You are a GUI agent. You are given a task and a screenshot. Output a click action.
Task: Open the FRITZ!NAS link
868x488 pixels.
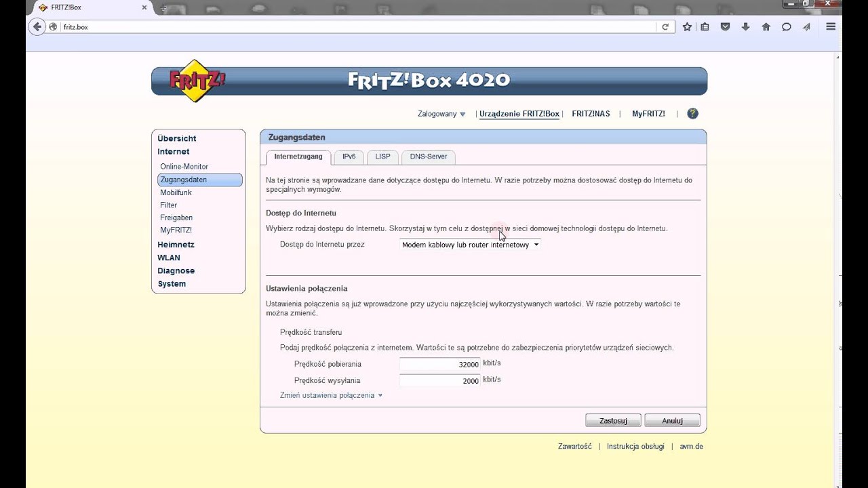[x=591, y=114]
